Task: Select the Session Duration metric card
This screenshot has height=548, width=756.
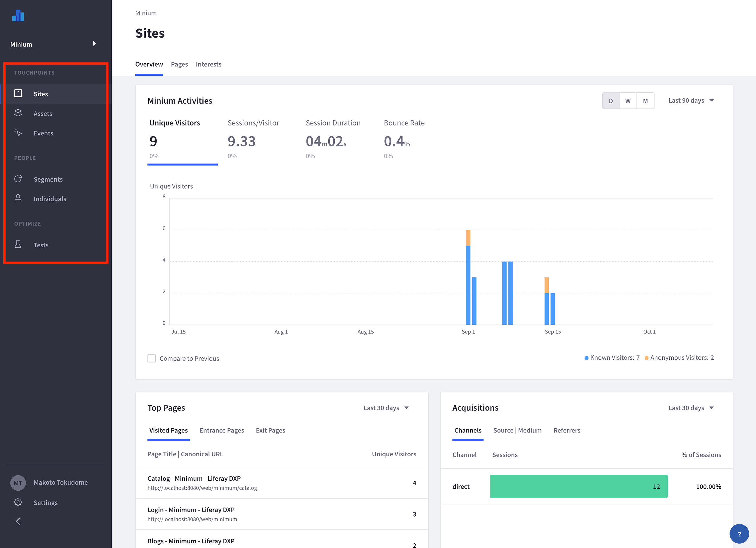Action: 333,140
